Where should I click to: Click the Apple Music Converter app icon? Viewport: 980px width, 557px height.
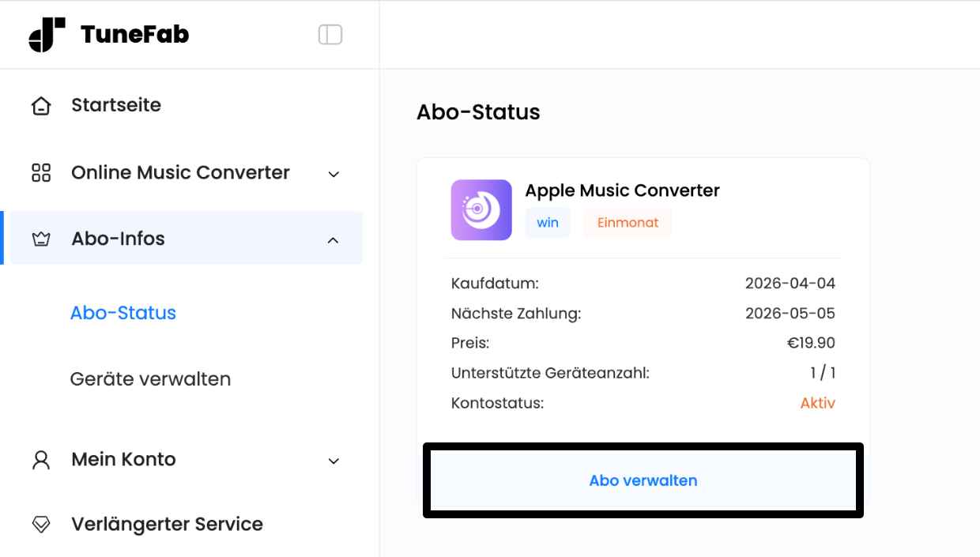pyautogui.click(x=481, y=209)
